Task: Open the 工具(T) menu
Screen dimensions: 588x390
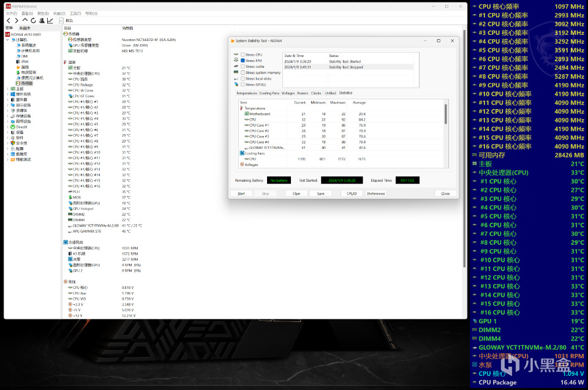Action: 75,13
